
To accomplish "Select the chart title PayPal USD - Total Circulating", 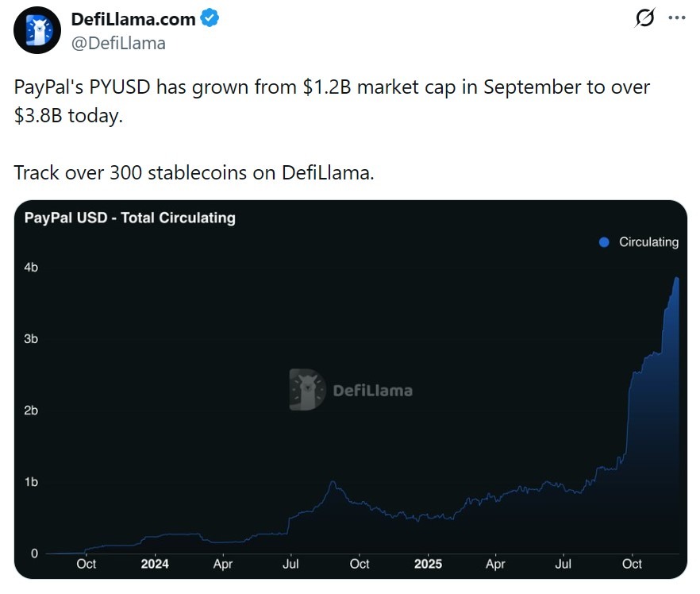I will (x=130, y=218).
